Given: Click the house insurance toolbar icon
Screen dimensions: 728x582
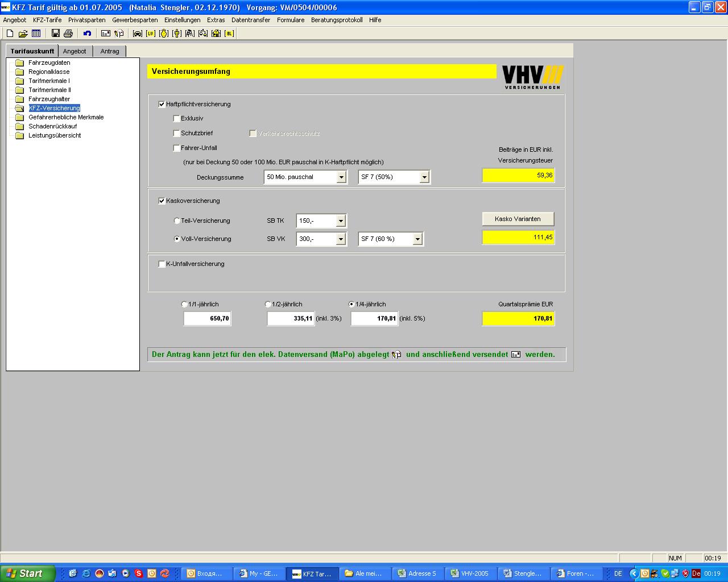Looking at the screenshot, I should (216, 34).
